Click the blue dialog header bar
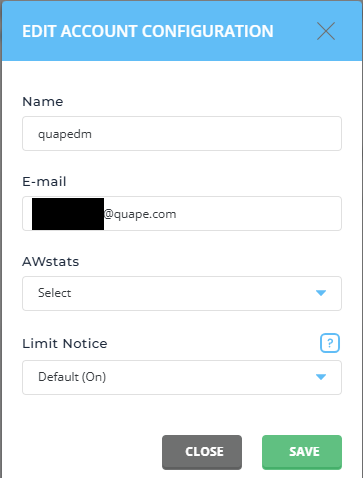This screenshot has width=363, height=478. point(182,31)
